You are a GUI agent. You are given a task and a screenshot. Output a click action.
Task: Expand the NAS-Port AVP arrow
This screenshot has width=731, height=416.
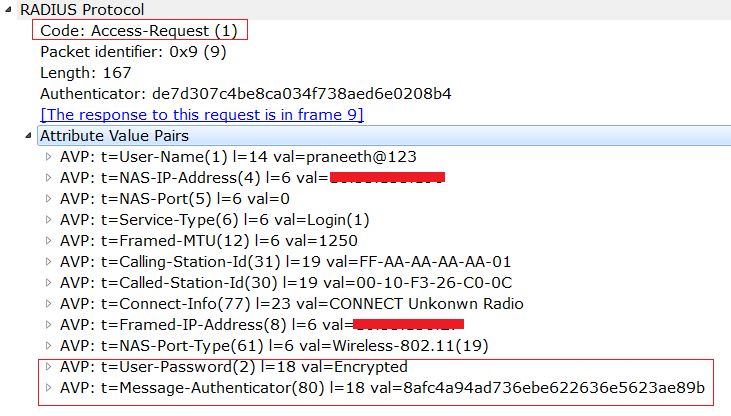(47, 199)
